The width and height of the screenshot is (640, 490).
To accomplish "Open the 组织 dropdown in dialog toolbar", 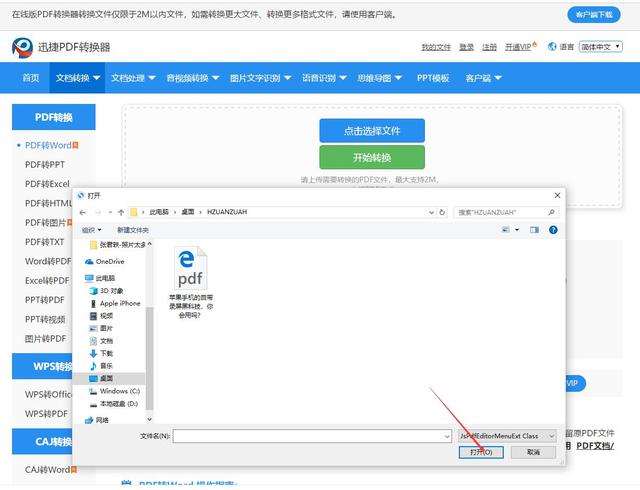I will [x=91, y=230].
